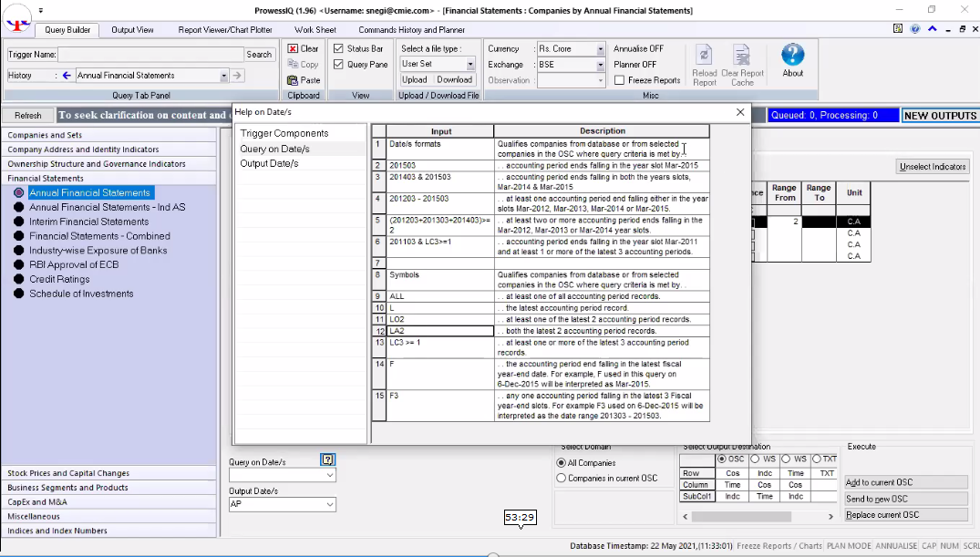The width and height of the screenshot is (980, 557).
Task: Select Output Date/s in help list
Action: click(x=269, y=164)
